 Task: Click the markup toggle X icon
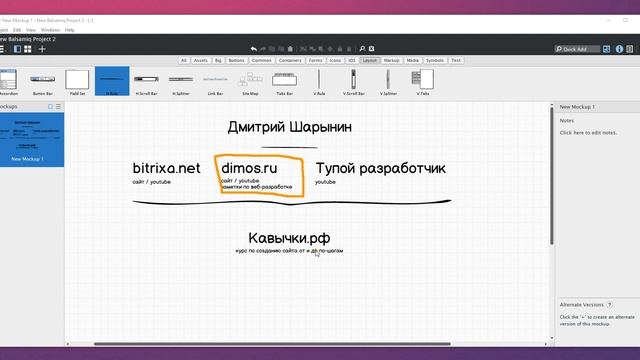[x=371, y=49]
